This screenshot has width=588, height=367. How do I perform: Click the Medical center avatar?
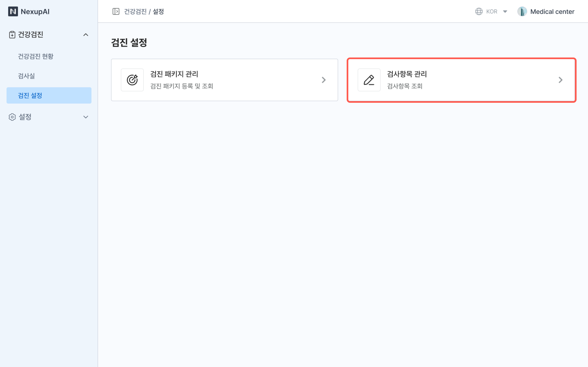click(522, 11)
